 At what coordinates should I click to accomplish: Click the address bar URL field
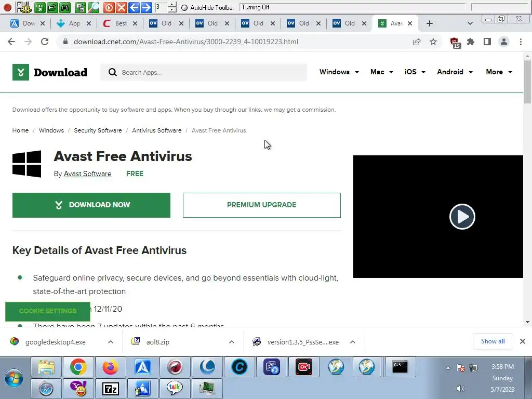tap(186, 42)
